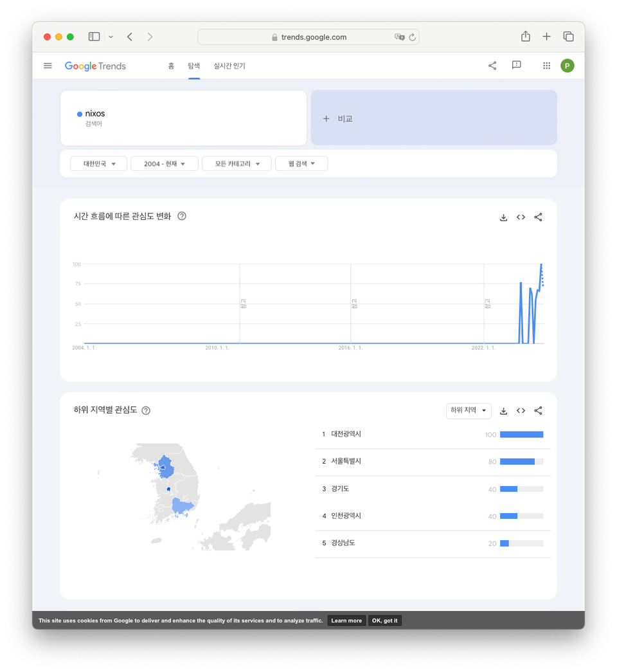
Task: Reload the page
Action: (412, 37)
